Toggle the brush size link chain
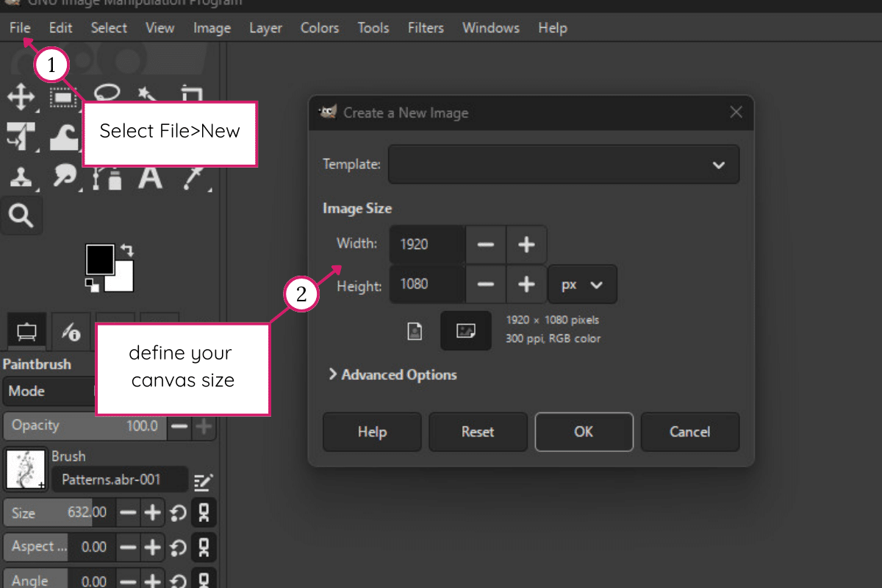This screenshot has width=882, height=588. tap(204, 512)
